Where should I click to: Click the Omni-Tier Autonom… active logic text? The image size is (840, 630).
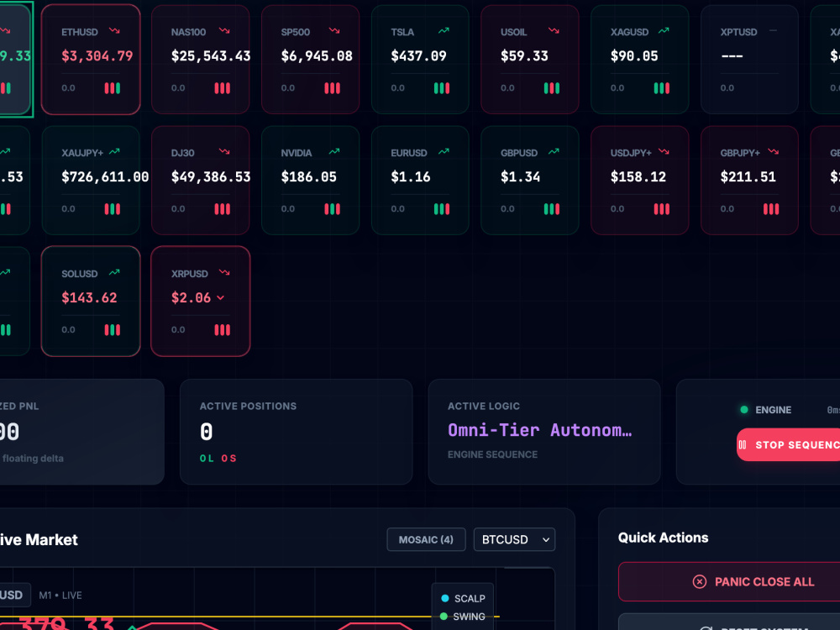(540, 430)
